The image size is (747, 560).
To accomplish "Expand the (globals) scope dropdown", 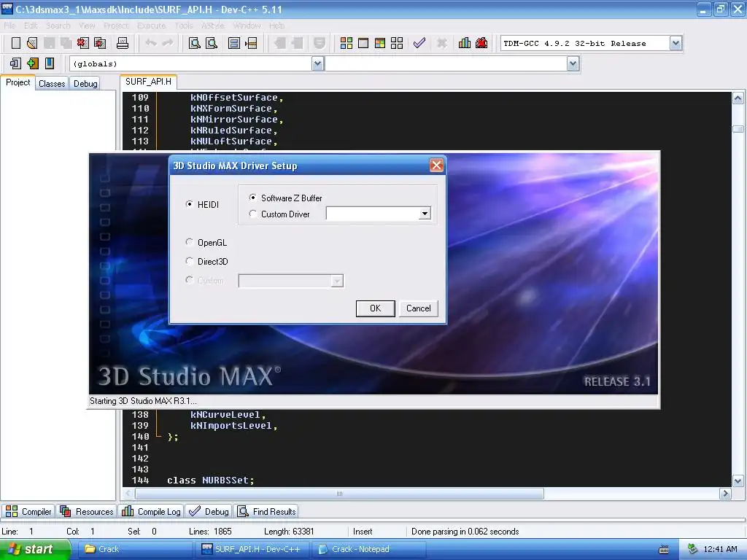I will [318, 63].
